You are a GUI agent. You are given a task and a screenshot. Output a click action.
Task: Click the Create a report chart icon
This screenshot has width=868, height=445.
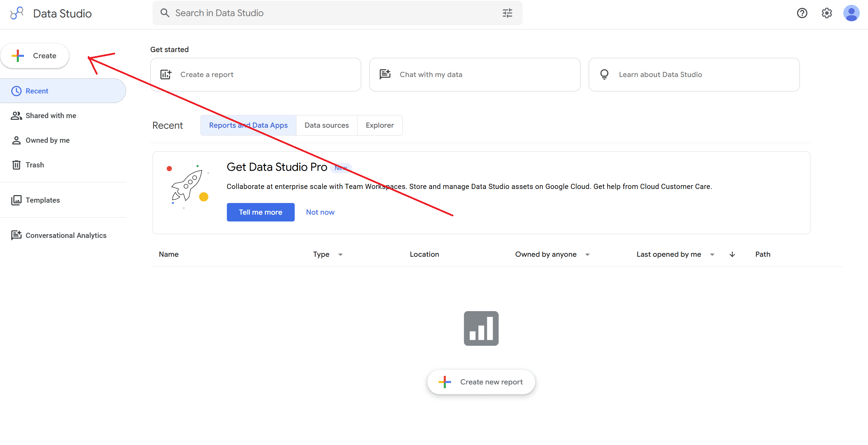[166, 74]
